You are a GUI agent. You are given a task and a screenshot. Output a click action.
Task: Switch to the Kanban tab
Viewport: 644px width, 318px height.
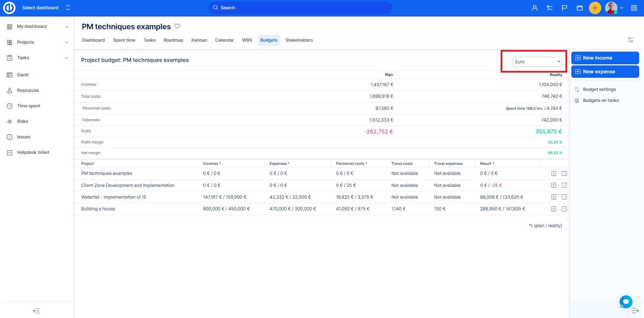(199, 40)
